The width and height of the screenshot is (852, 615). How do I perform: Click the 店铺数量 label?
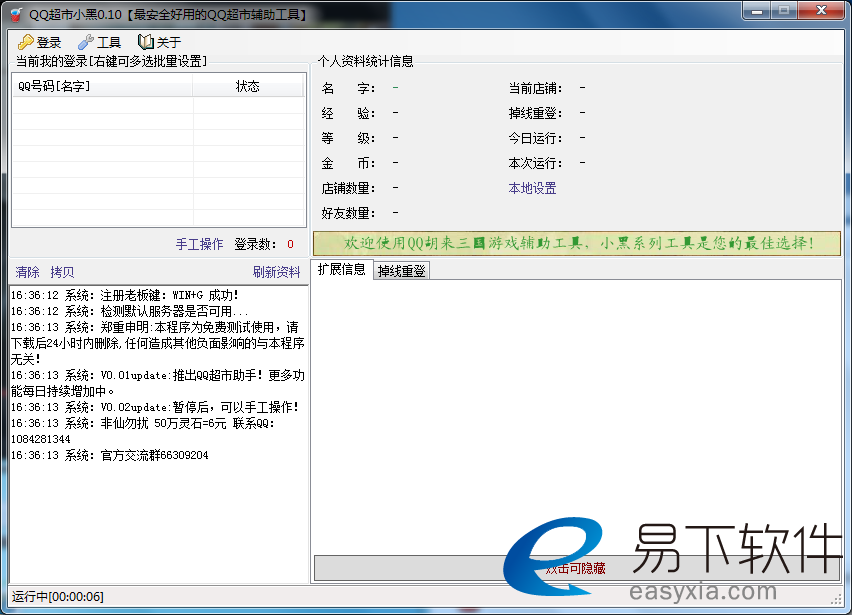coord(348,189)
